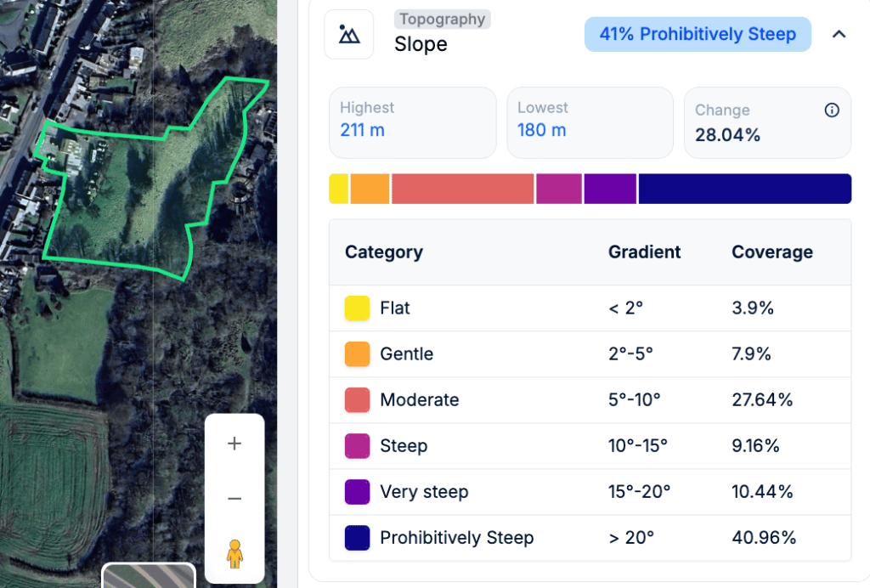Collapse the Slope panel with the chevron
The width and height of the screenshot is (870, 588).
[839, 34]
